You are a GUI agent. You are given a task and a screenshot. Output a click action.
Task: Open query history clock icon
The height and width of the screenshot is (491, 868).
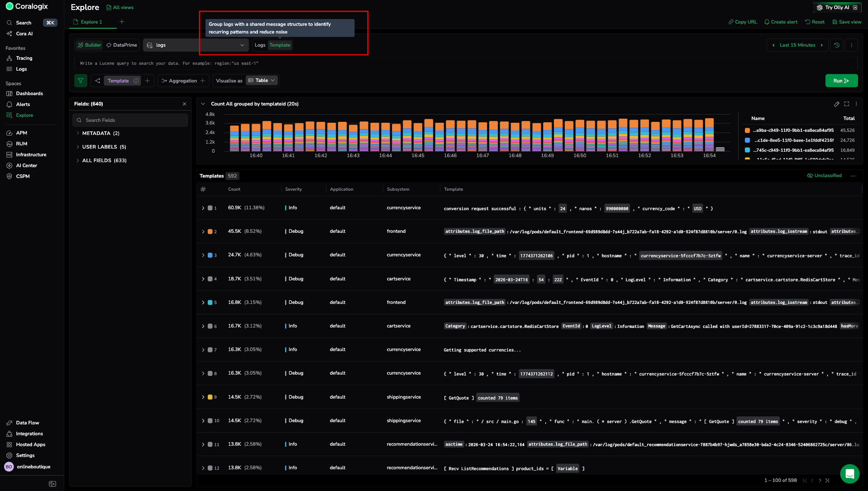point(837,45)
